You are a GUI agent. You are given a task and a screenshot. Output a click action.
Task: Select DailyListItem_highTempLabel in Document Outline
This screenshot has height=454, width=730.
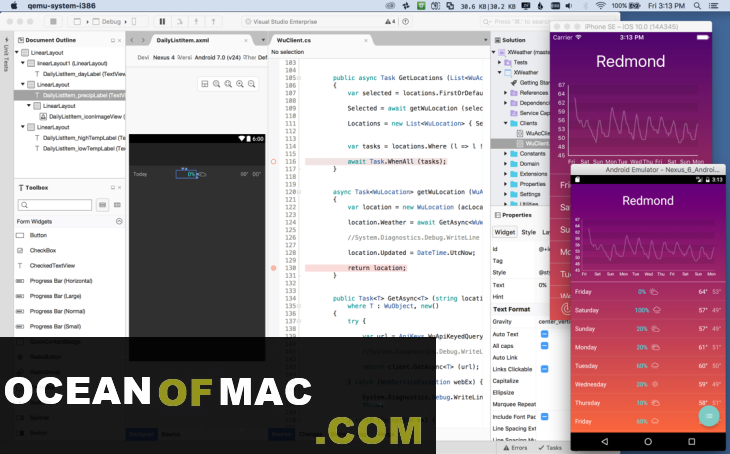(84, 138)
